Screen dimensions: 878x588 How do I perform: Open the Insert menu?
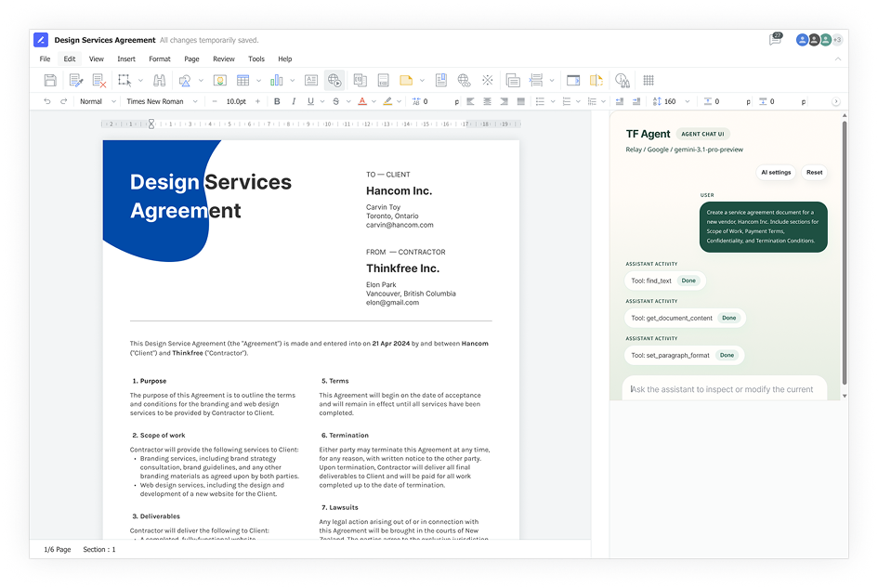point(126,59)
